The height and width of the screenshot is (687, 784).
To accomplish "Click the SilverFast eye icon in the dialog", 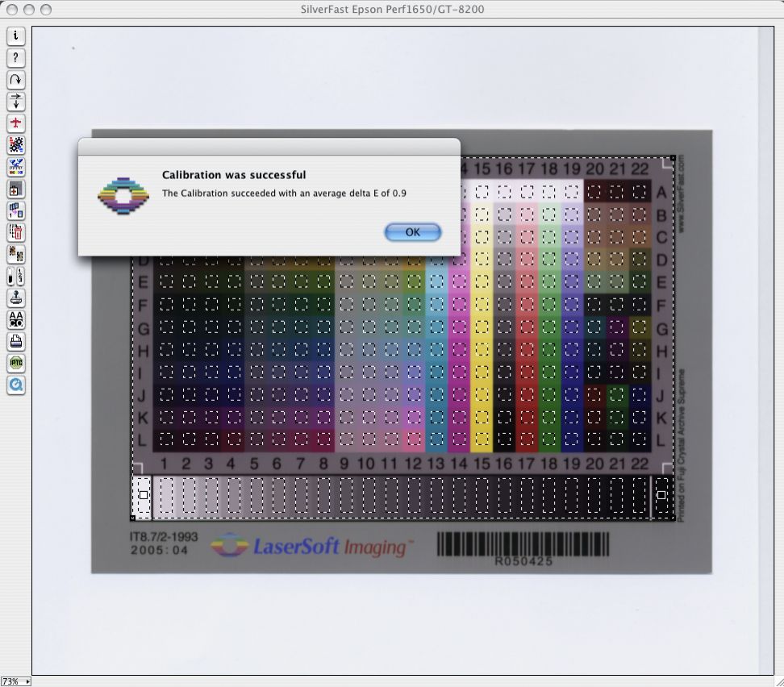I will (123, 195).
